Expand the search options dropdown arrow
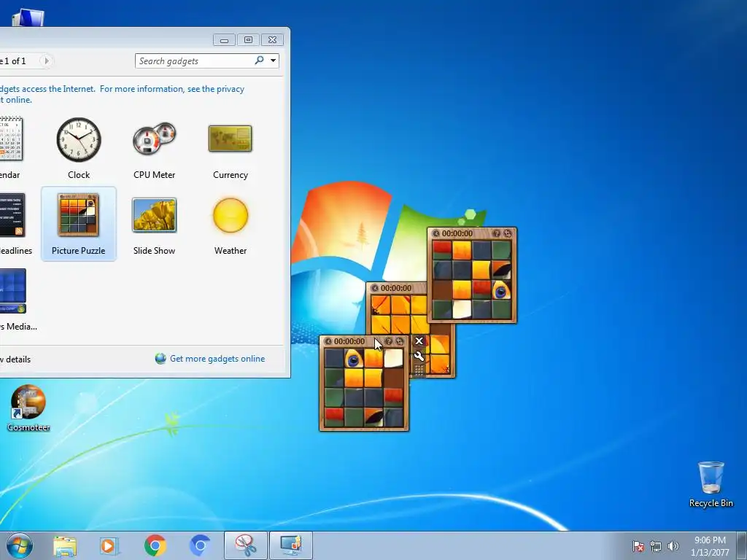The width and height of the screenshot is (747, 560). 273,61
